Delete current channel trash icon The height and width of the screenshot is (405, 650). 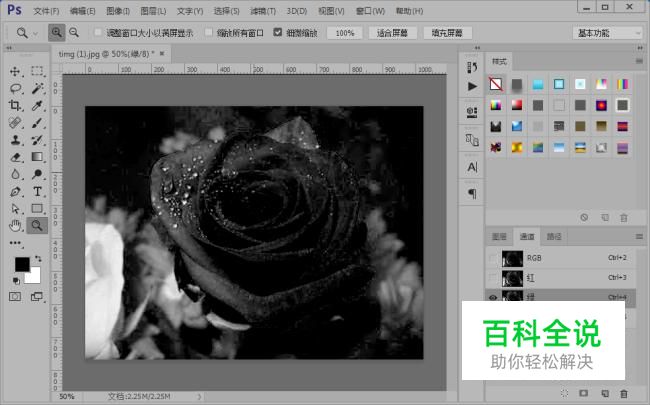pyautogui.click(x=623, y=393)
